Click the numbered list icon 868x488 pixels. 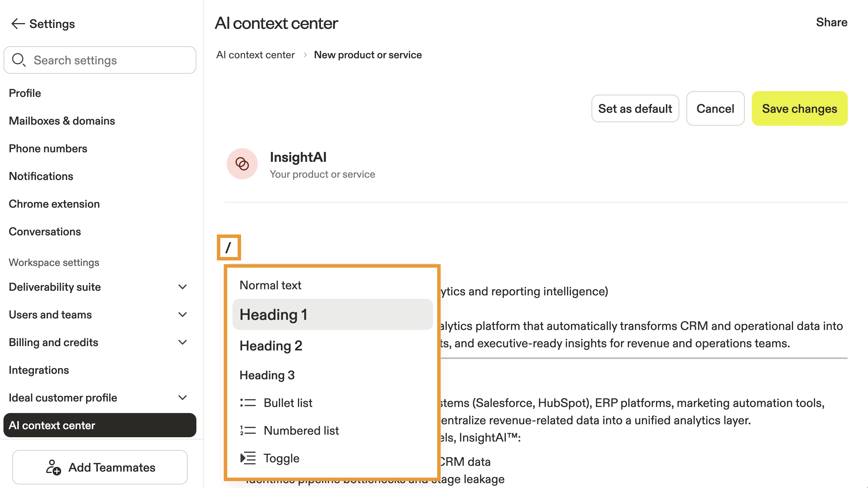point(248,430)
